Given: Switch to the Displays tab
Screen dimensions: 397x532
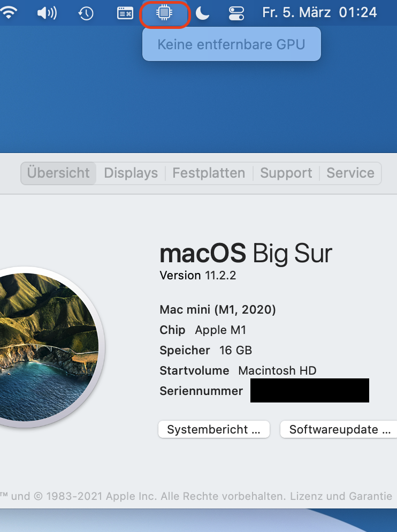Looking at the screenshot, I should click(131, 173).
